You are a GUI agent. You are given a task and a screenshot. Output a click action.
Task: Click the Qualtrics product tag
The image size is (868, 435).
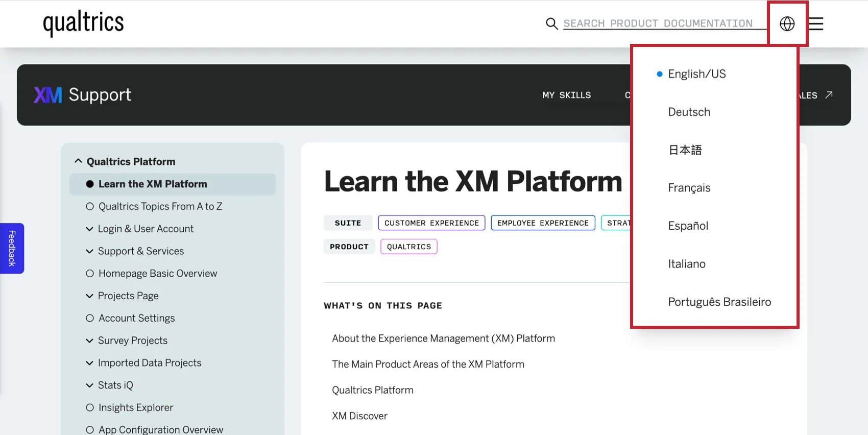(409, 247)
